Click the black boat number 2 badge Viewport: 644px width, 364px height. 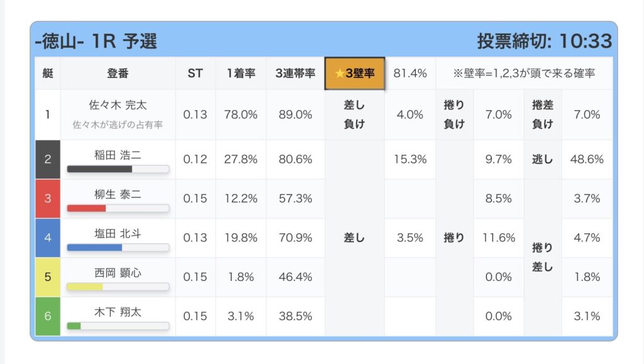click(x=48, y=159)
